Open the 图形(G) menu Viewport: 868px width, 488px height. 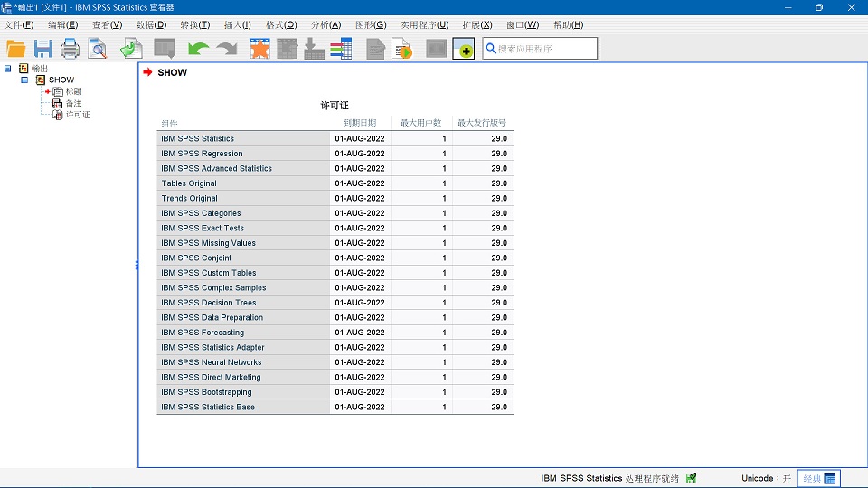click(x=371, y=25)
